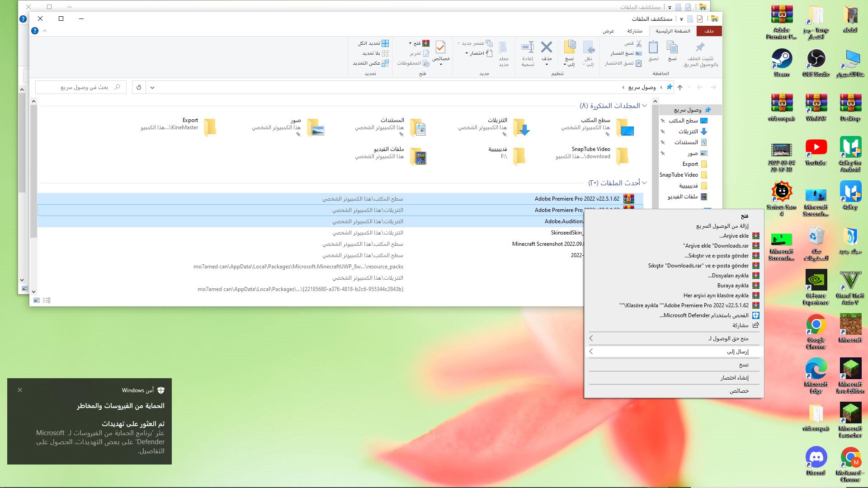Screen dimensions: 868x488
Task: Switch to details view in the status bar
Action: [47, 300]
